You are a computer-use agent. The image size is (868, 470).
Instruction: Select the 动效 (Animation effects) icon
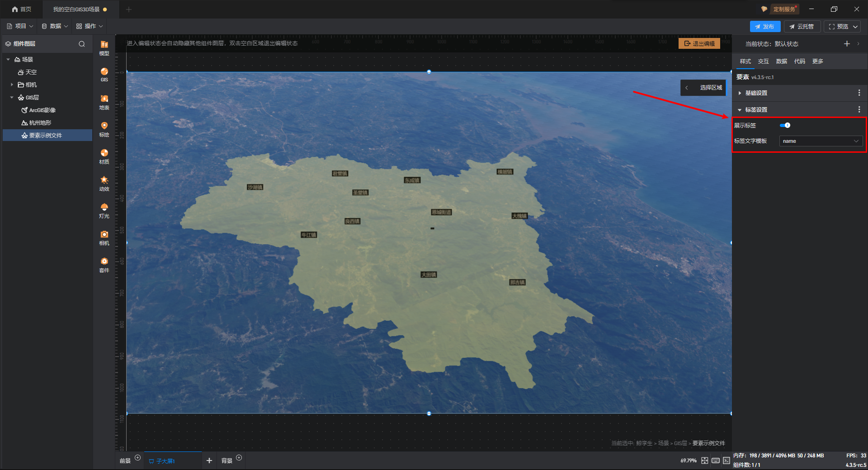click(104, 183)
